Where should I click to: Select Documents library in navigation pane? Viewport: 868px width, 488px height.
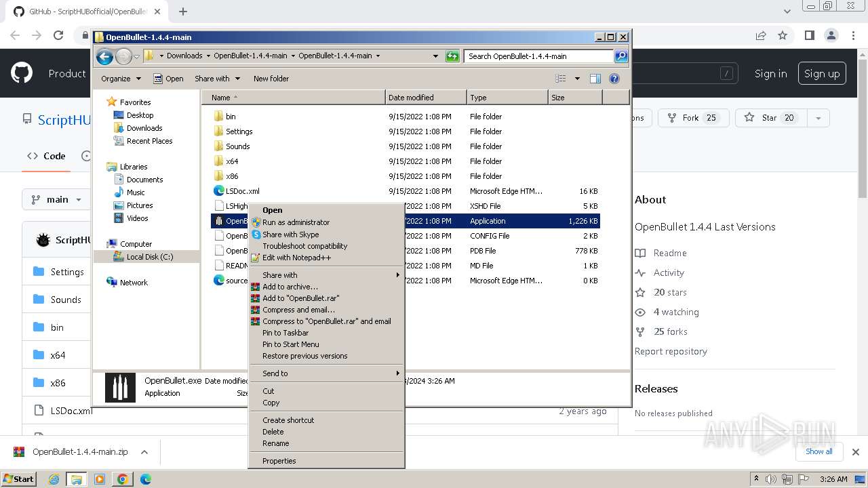tap(144, 180)
